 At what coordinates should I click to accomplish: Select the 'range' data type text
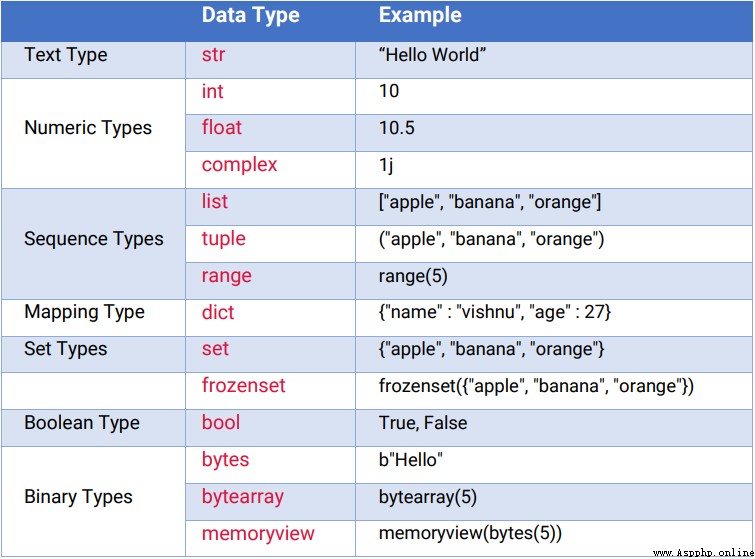(226, 276)
